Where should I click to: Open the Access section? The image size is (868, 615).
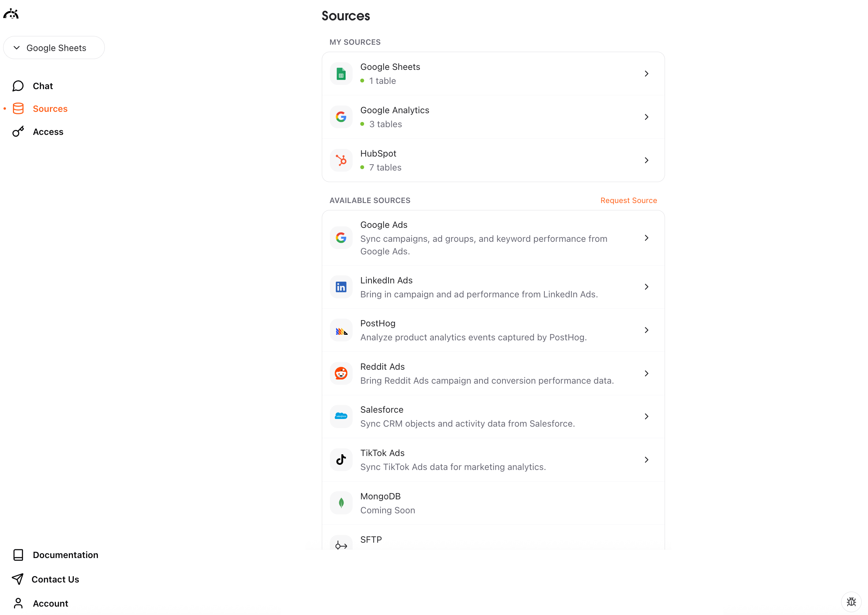click(x=48, y=131)
